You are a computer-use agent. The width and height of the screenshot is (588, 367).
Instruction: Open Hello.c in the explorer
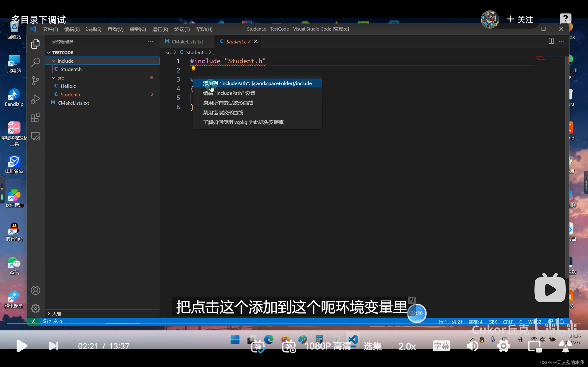(x=68, y=86)
